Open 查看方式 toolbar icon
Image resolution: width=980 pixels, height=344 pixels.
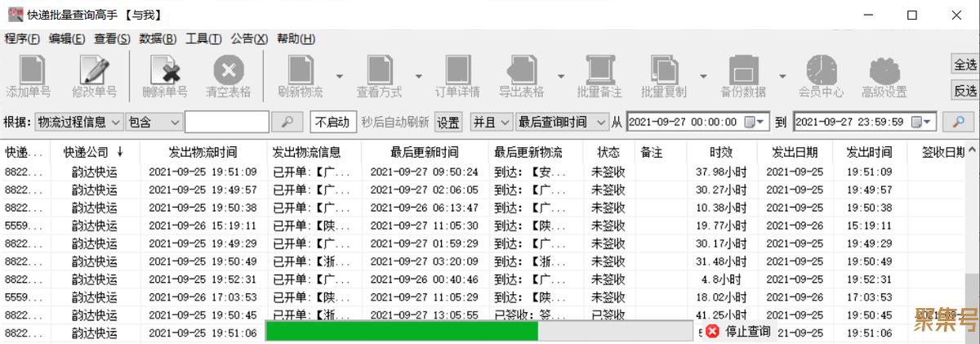(380, 69)
